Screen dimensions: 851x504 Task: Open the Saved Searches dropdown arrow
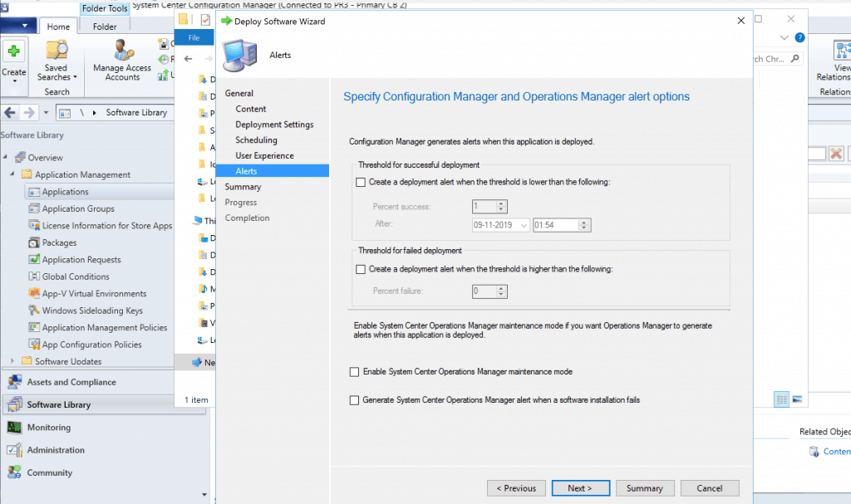point(75,77)
